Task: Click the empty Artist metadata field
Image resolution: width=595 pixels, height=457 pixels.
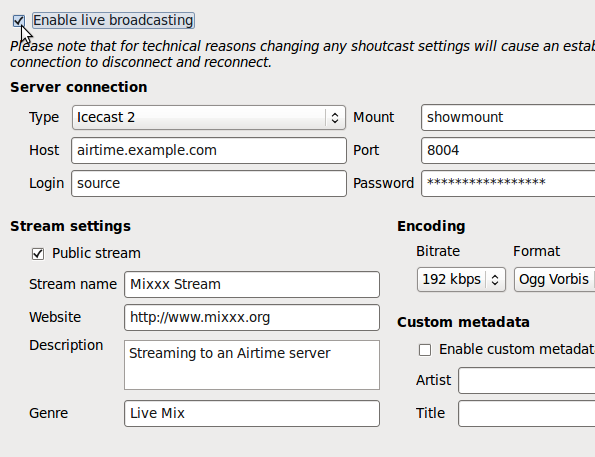Action: (x=527, y=380)
